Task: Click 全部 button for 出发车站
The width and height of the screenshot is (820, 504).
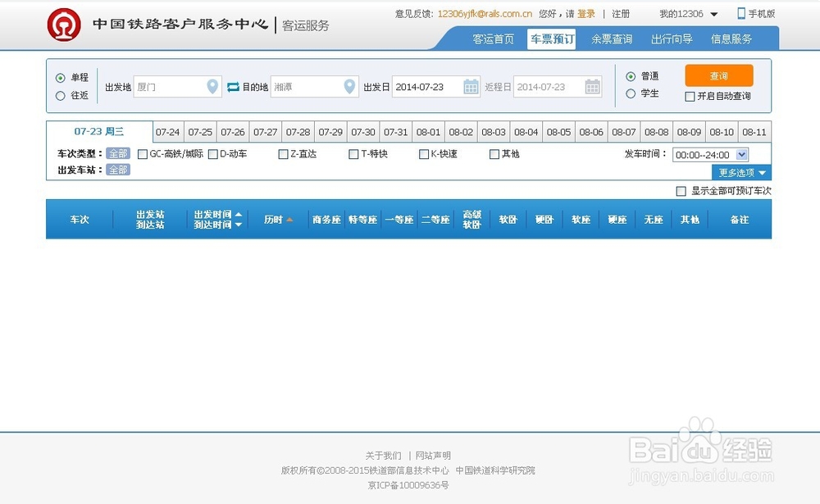Action: [x=118, y=170]
